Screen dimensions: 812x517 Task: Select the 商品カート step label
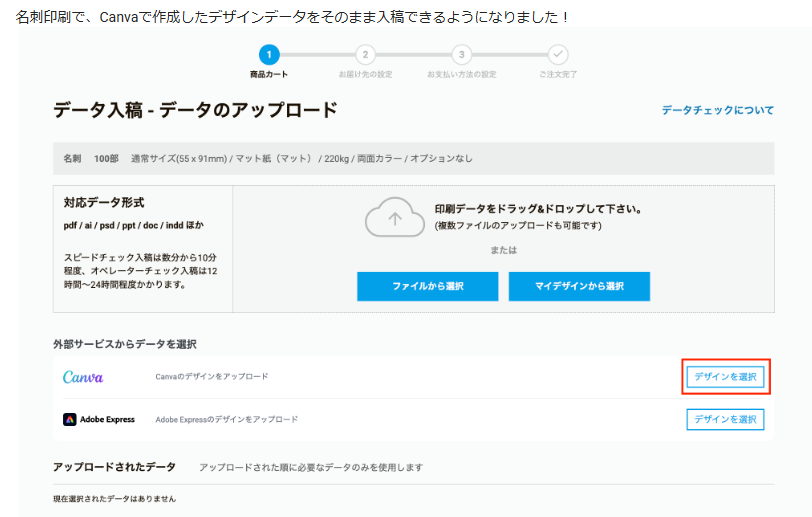(x=269, y=74)
